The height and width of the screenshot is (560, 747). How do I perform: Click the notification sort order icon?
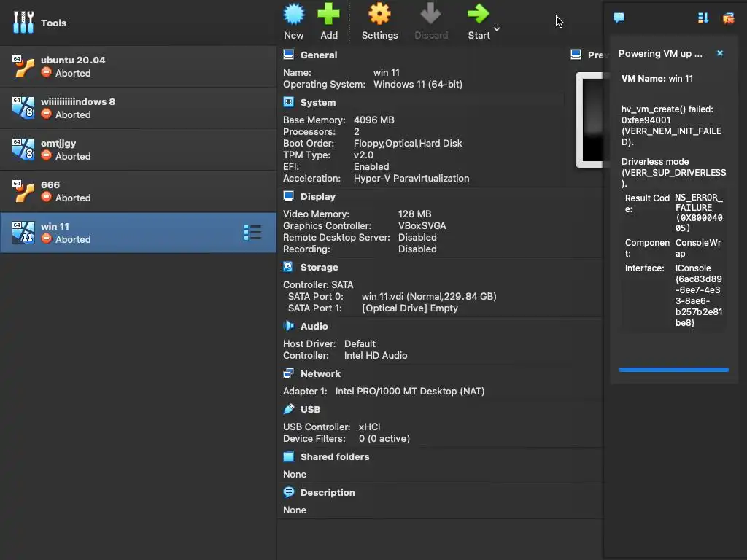(x=703, y=18)
